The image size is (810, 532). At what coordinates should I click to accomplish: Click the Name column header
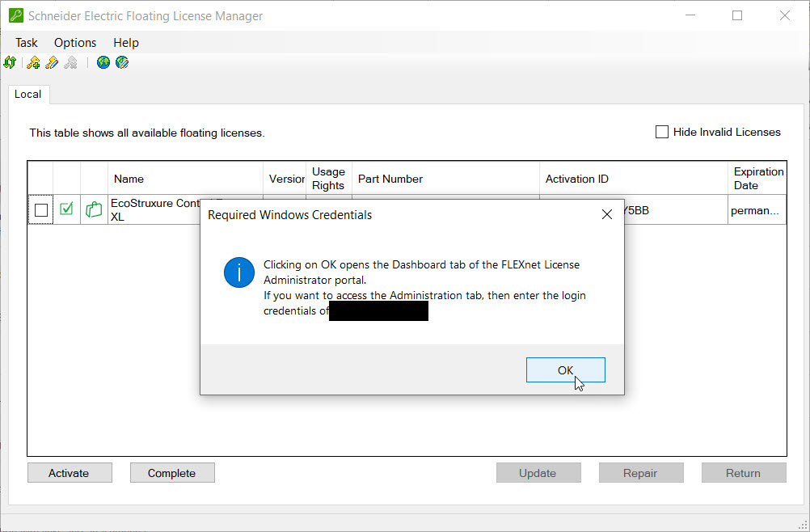185,179
